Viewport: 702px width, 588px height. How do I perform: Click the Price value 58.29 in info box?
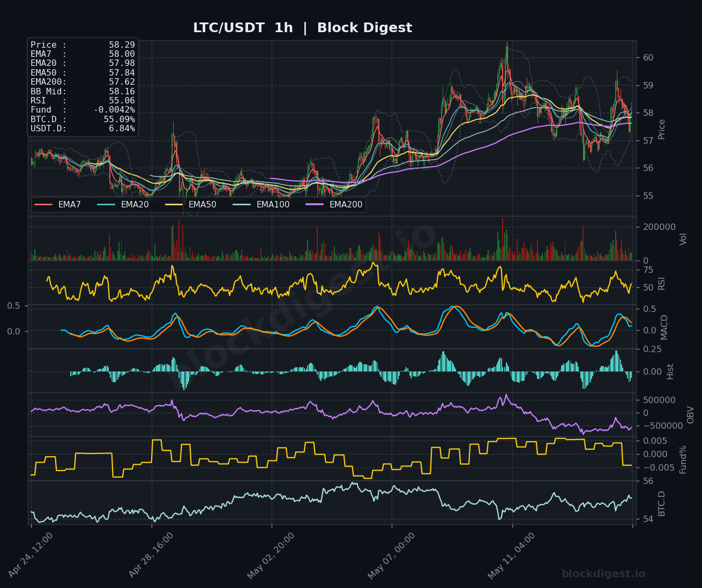point(122,45)
